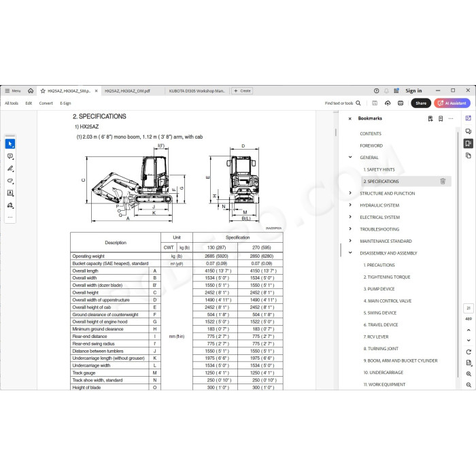Close the HX25AZ_SM pdf tab

click(97, 90)
